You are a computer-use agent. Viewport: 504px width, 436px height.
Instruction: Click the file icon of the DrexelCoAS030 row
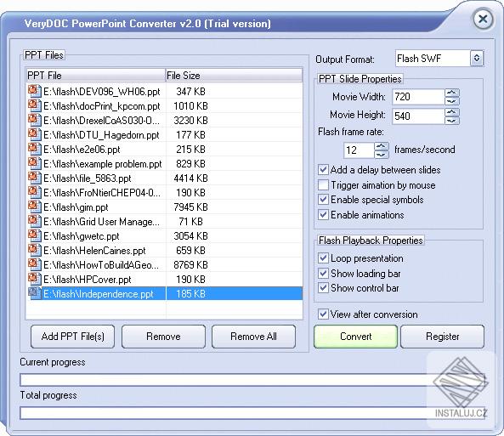coord(34,120)
